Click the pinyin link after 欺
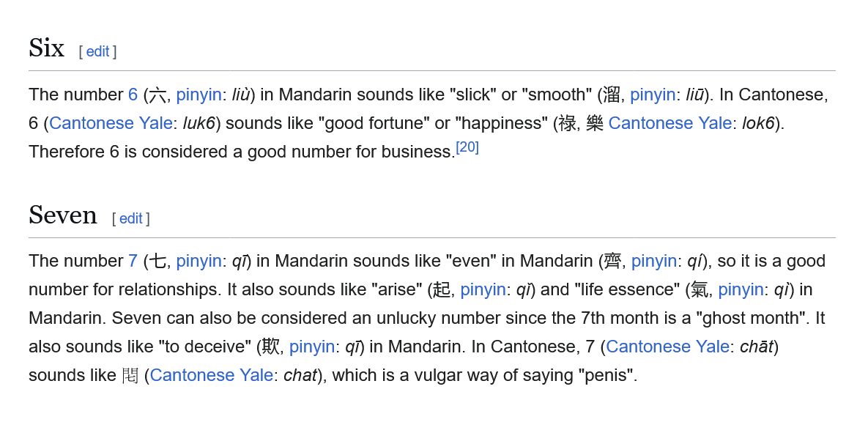Viewport: 868px width, 422px height. [x=312, y=347]
